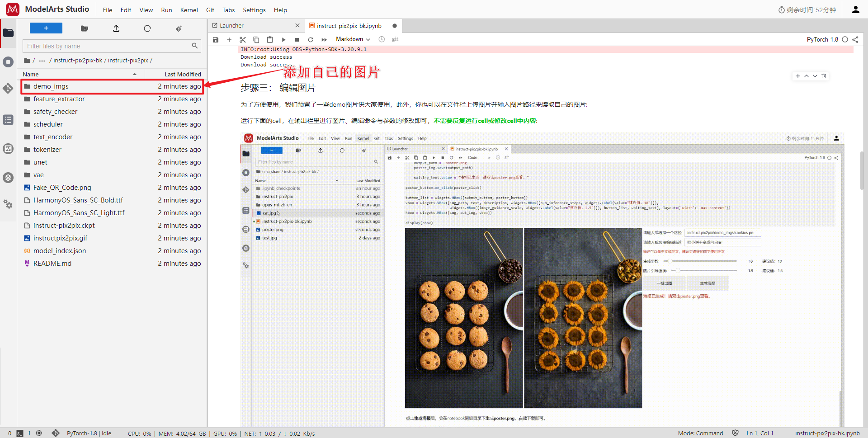Click the git button in notebook toolbar

click(x=395, y=39)
